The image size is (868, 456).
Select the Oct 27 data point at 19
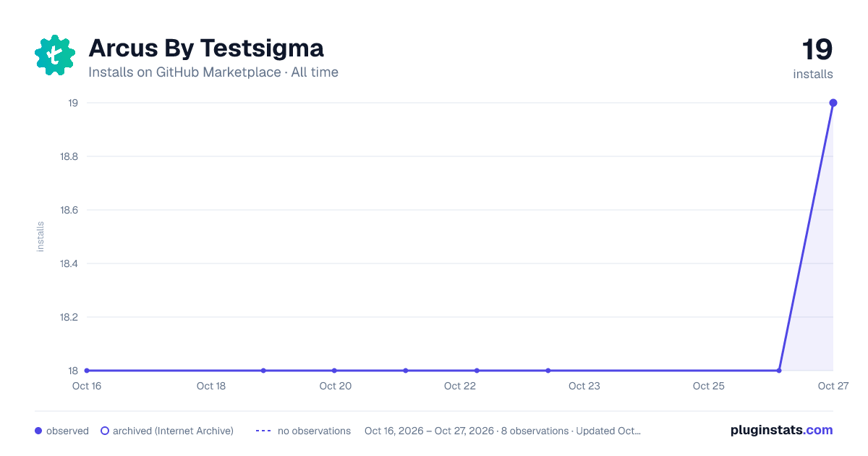click(833, 103)
